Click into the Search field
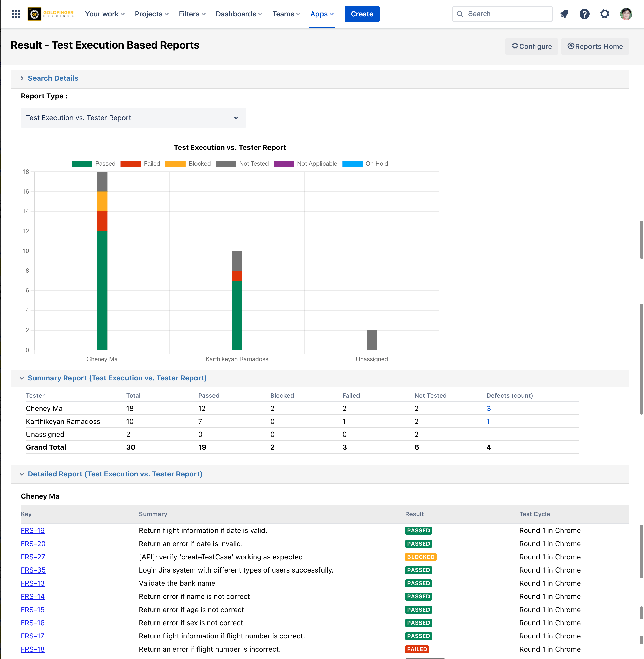The height and width of the screenshot is (659, 644). (x=502, y=14)
